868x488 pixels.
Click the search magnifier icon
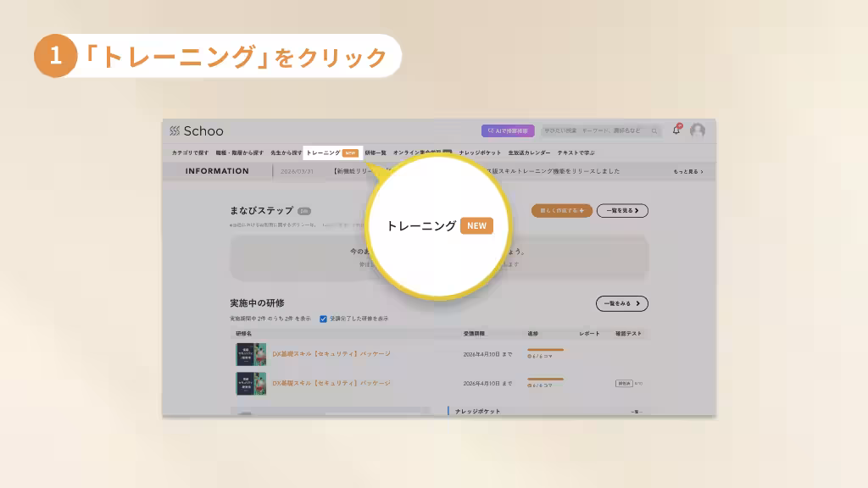point(654,131)
